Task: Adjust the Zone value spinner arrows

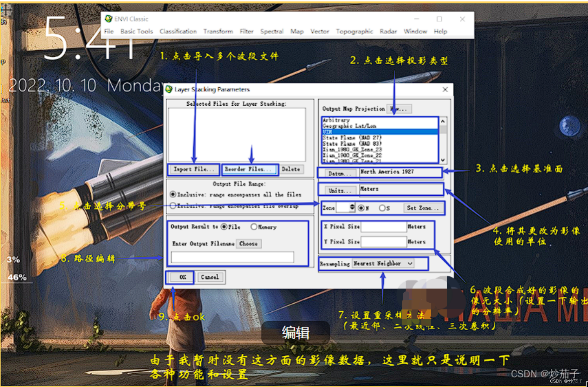Action: tap(352, 207)
